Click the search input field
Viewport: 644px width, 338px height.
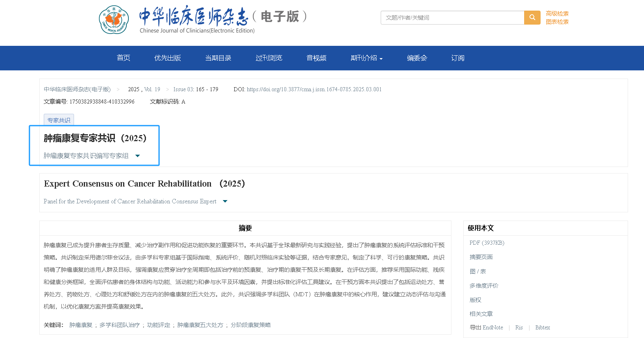452,18
